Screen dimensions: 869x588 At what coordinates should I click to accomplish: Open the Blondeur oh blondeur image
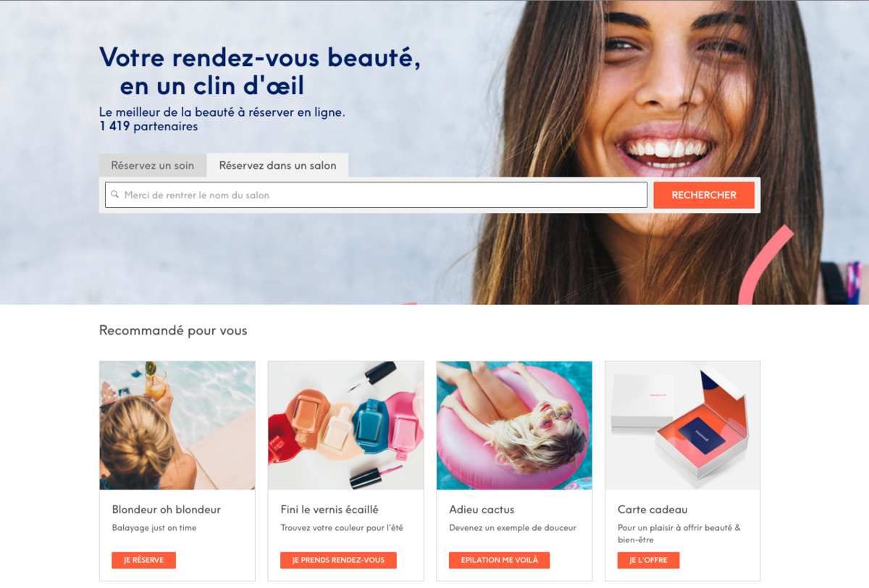(177, 425)
